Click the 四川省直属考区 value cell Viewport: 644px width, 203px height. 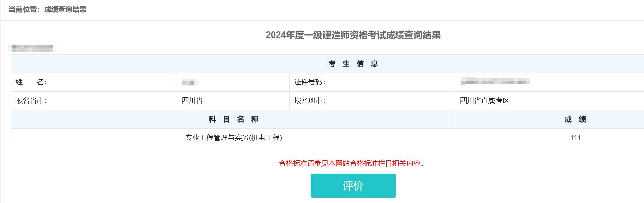click(x=550, y=101)
